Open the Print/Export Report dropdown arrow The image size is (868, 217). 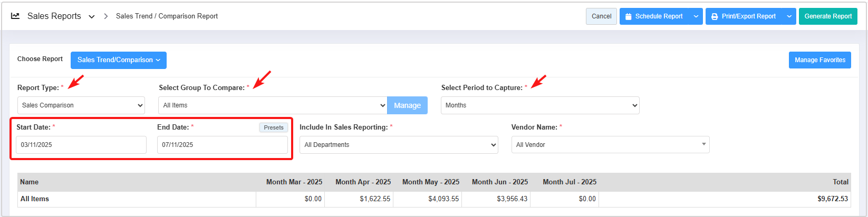789,17
